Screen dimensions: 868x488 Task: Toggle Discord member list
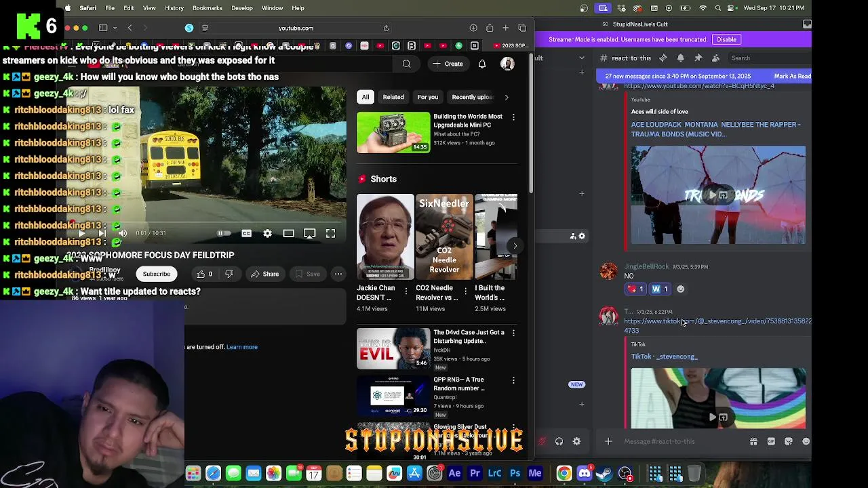714,58
